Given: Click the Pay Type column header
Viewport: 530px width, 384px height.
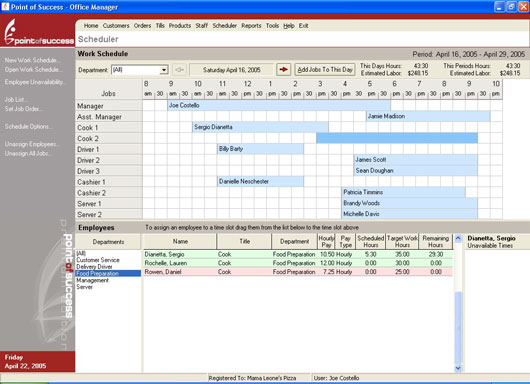Looking at the screenshot, I should (345, 241).
